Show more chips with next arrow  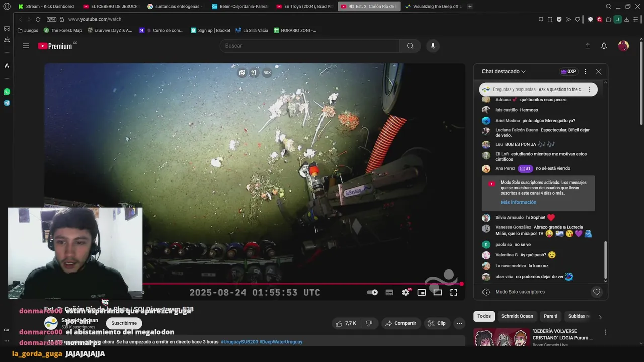pos(600,317)
